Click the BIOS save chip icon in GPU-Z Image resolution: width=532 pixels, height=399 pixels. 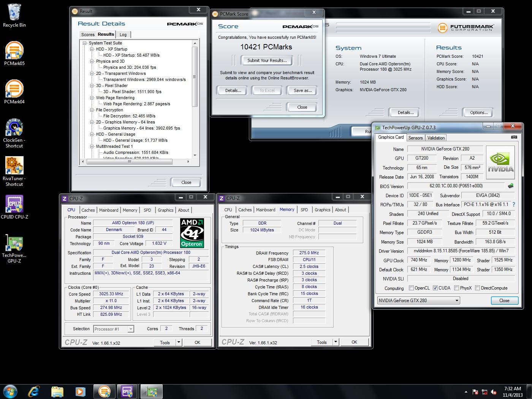510,186
